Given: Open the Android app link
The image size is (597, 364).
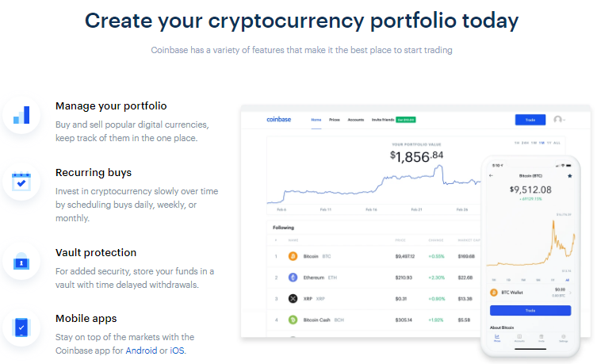Looking at the screenshot, I should tap(141, 351).
